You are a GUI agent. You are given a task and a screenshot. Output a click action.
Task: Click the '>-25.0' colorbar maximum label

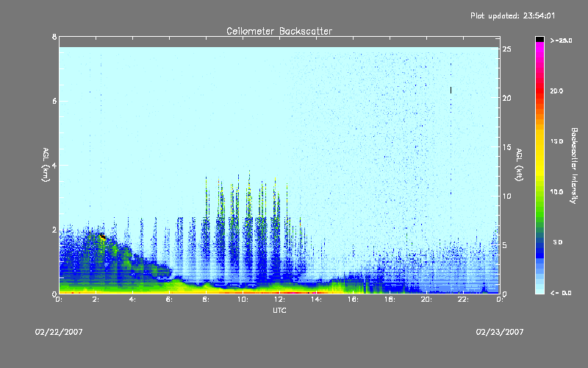[x=561, y=40]
